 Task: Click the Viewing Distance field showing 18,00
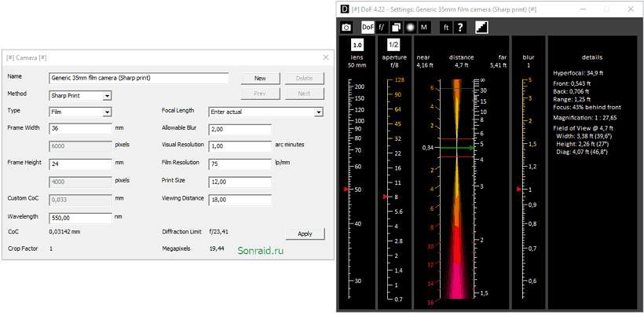[240, 200]
